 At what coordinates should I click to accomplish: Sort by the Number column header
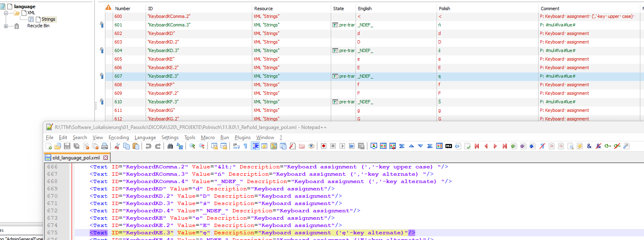pos(122,9)
